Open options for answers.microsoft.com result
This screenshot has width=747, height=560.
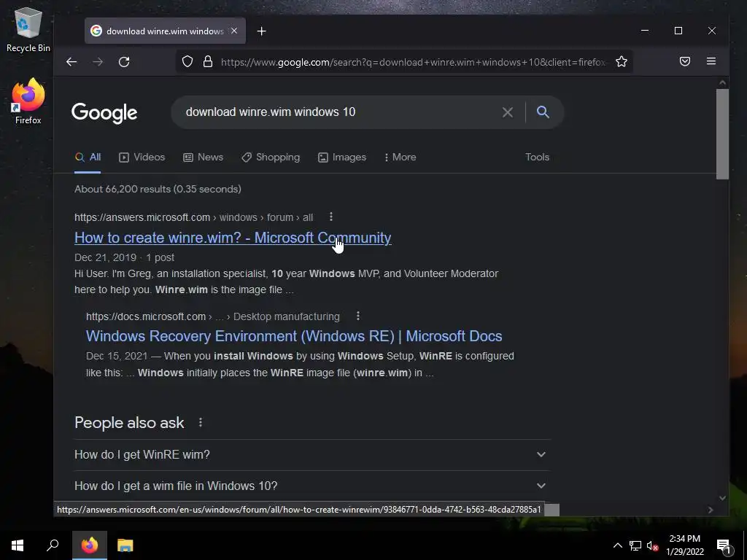pyautogui.click(x=331, y=217)
